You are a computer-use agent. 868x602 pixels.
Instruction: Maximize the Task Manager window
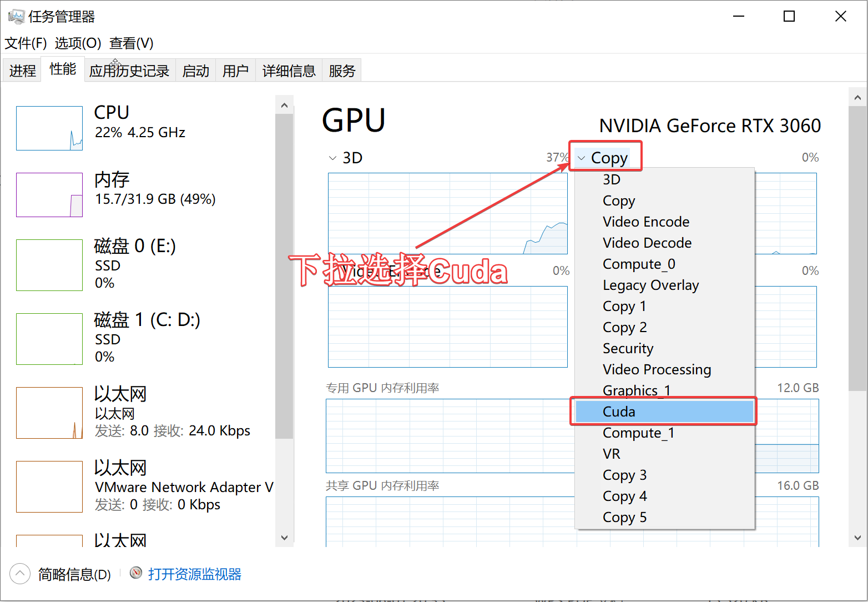[789, 17]
